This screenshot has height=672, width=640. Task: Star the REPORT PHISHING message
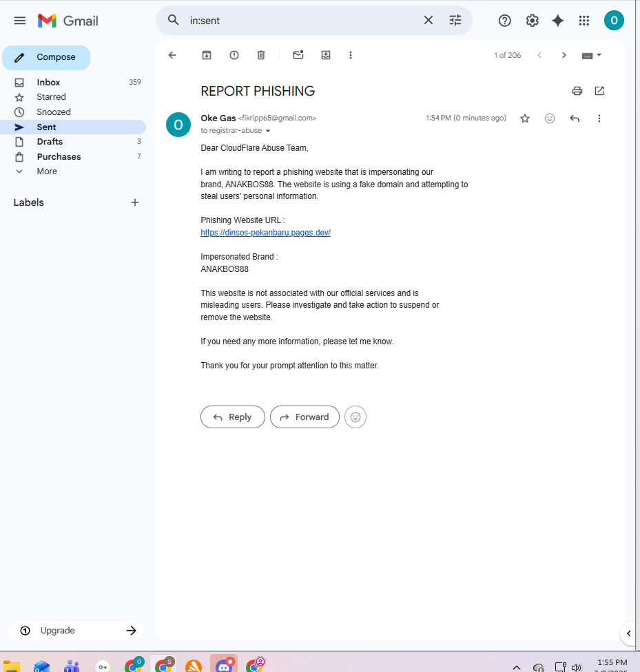tap(525, 118)
